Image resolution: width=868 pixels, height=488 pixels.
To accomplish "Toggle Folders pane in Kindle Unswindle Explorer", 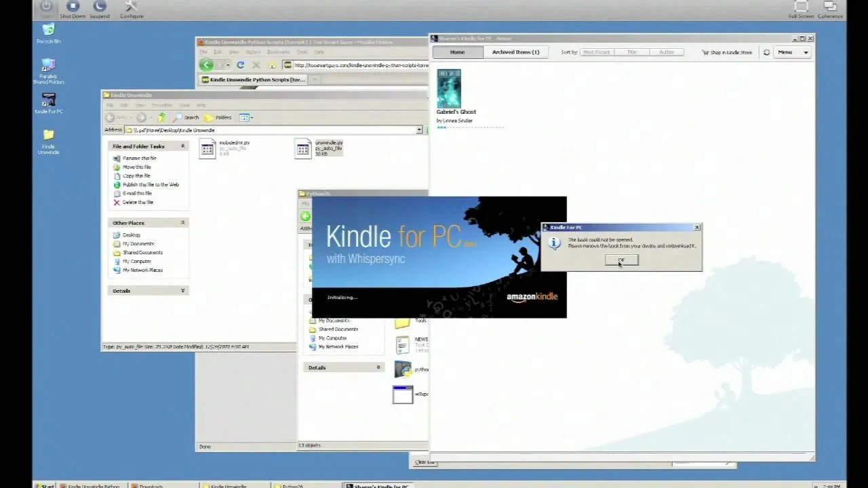I will pyautogui.click(x=218, y=117).
